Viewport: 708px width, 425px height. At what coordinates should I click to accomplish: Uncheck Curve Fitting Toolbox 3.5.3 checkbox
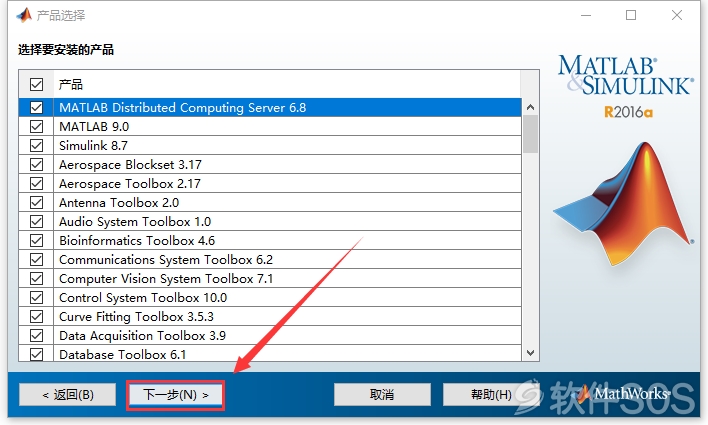[36, 316]
